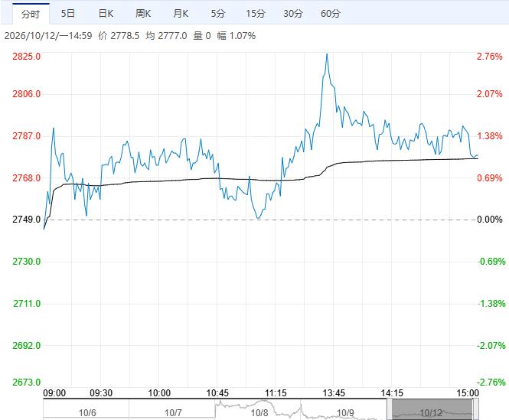Click the bottom -2.76% percentage label

(x=491, y=383)
